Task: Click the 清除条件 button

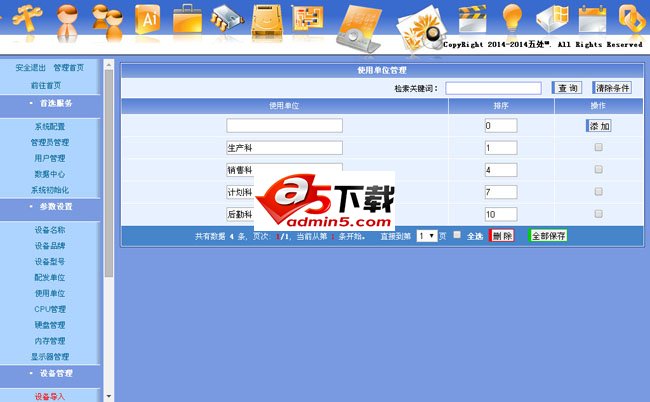Action: [612, 88]
